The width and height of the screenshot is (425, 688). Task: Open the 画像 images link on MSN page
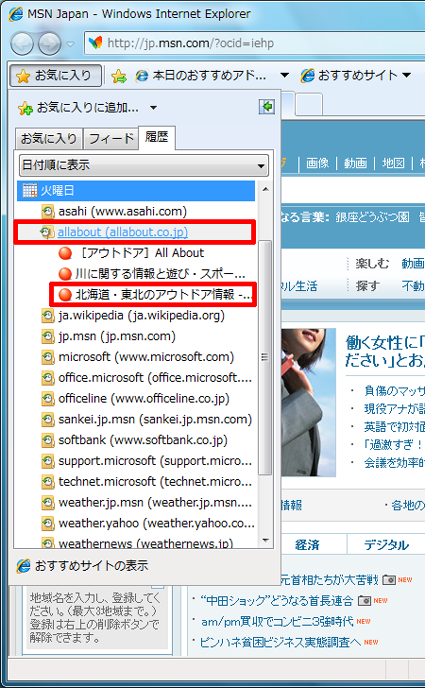tap(318, 163)
